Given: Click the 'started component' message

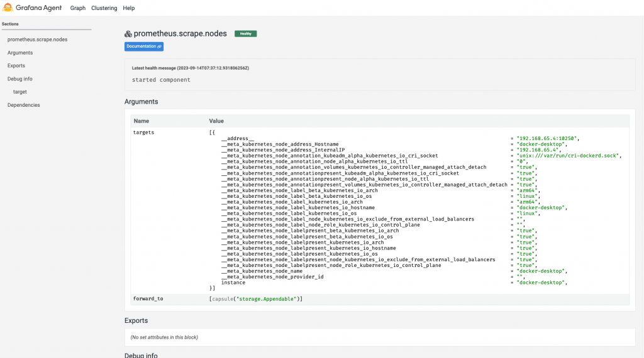Looking at the screenshot, I should pyautogui.click(x=161, y=80).
